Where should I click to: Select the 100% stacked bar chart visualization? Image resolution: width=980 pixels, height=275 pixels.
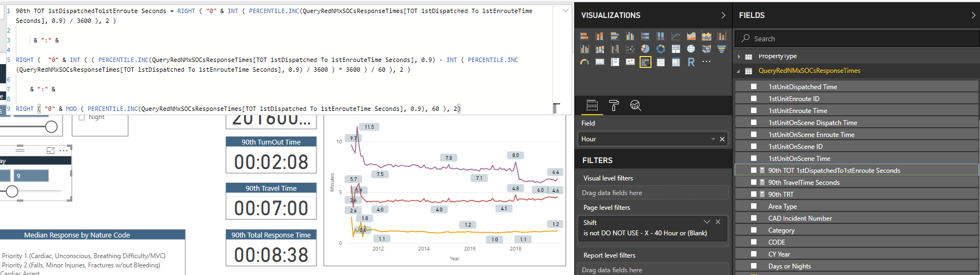[x=645, y=36]
